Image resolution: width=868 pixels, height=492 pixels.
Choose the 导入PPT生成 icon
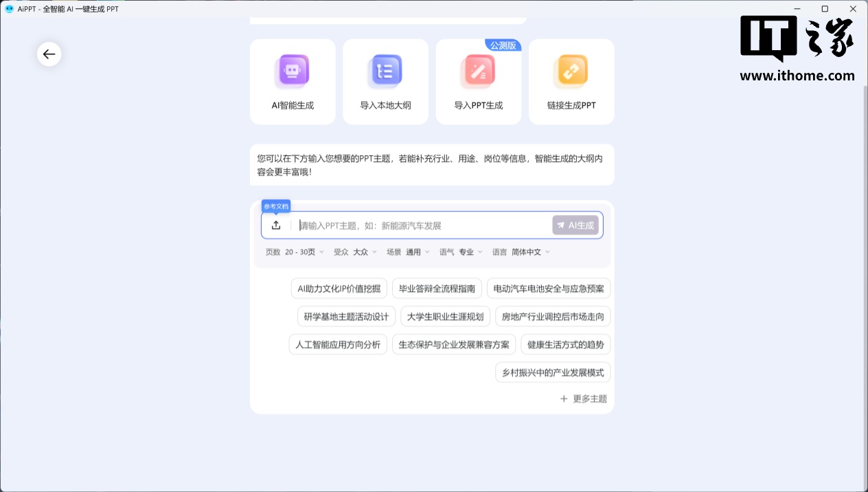point(479,71)
